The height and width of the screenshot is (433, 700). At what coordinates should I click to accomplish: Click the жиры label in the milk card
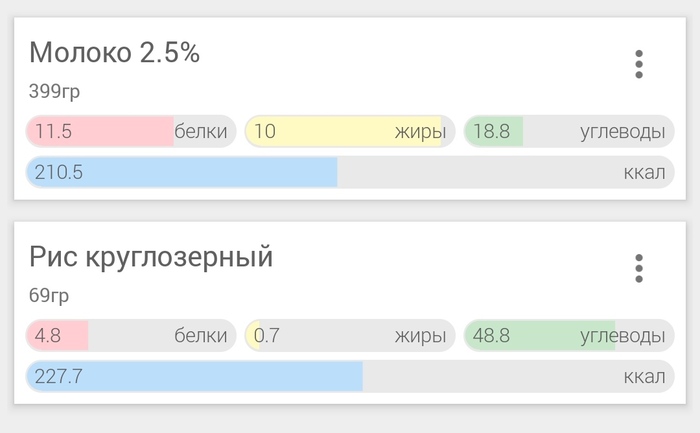[420, 131]
